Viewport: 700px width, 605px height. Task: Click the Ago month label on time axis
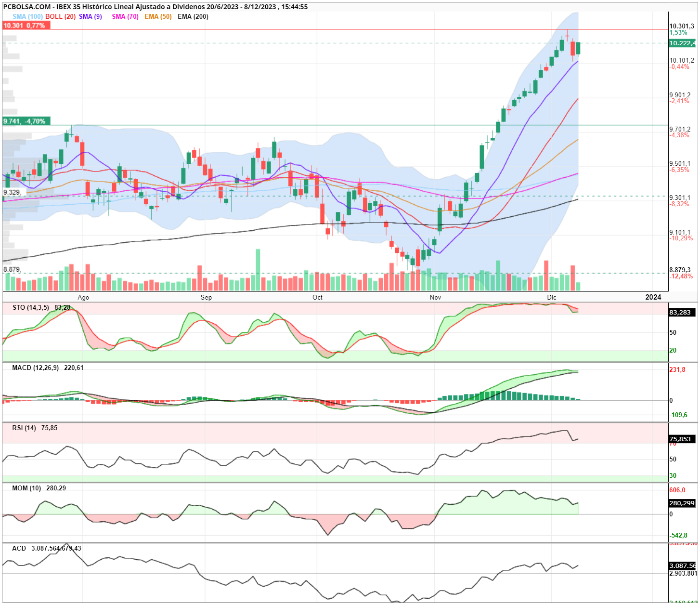coord(83,297)
